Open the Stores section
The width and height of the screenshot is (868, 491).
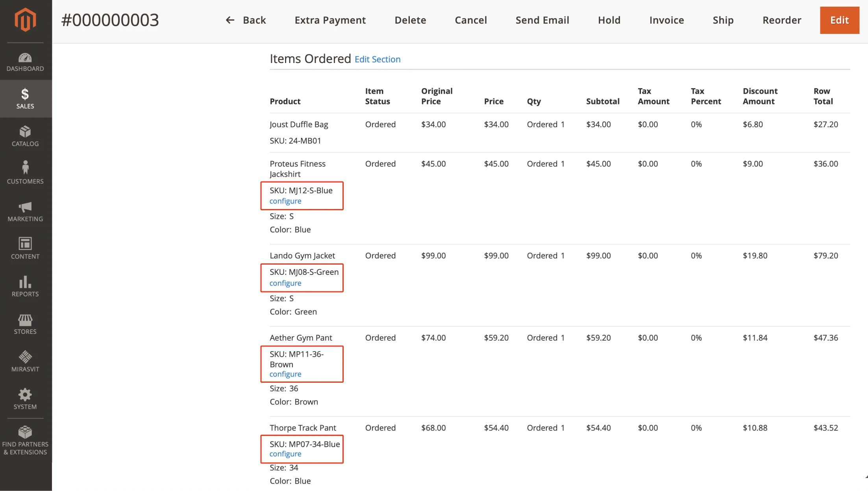[x=25, y=324]
